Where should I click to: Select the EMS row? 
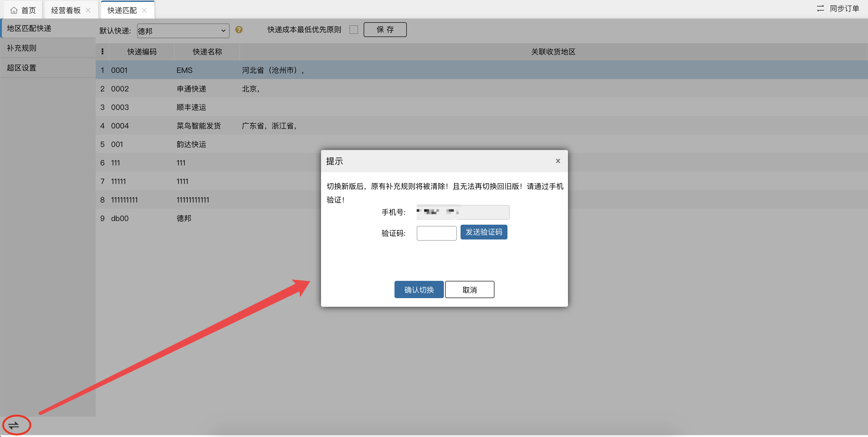[x=481, y=70]
